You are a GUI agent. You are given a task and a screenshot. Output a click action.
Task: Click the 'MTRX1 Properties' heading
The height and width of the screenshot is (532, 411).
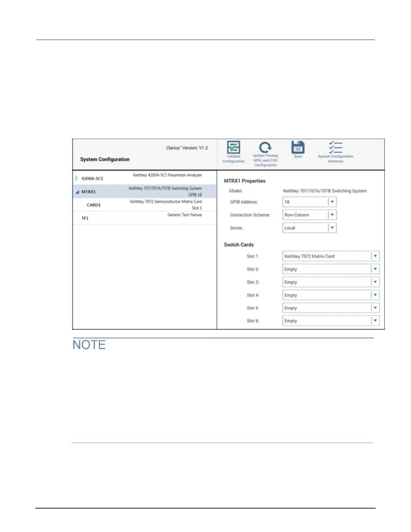[244, 181]
